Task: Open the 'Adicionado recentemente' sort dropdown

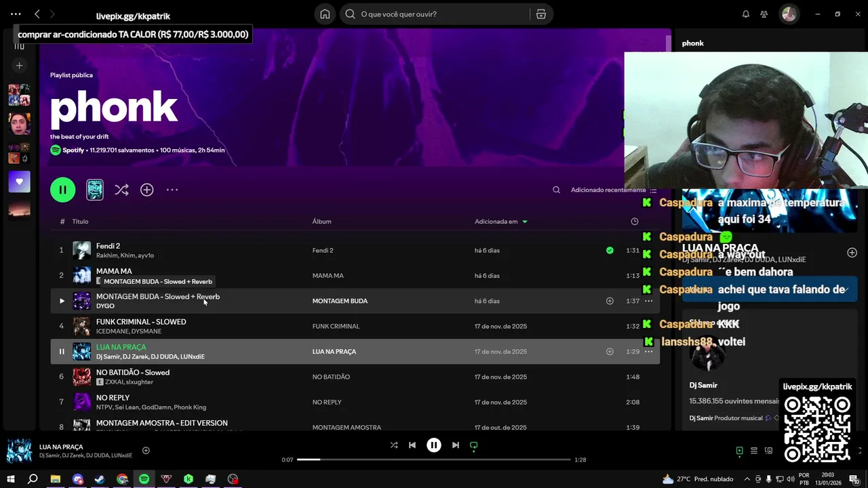Action: [x=613, y=190]
